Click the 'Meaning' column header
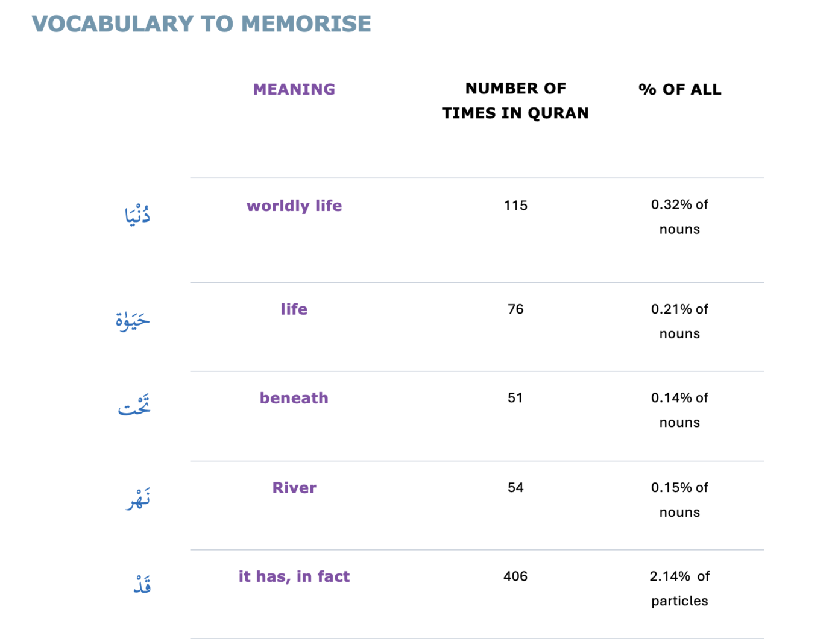835x644 pixels. (x=294, y=89)
